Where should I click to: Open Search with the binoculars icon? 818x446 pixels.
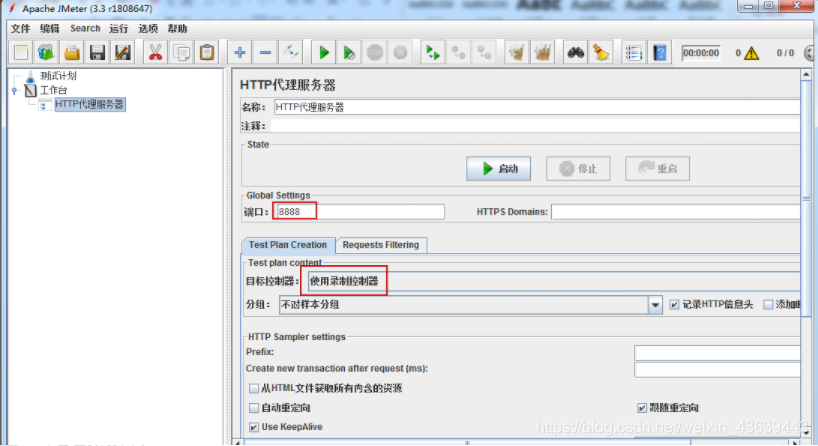(x=575, y=53)
